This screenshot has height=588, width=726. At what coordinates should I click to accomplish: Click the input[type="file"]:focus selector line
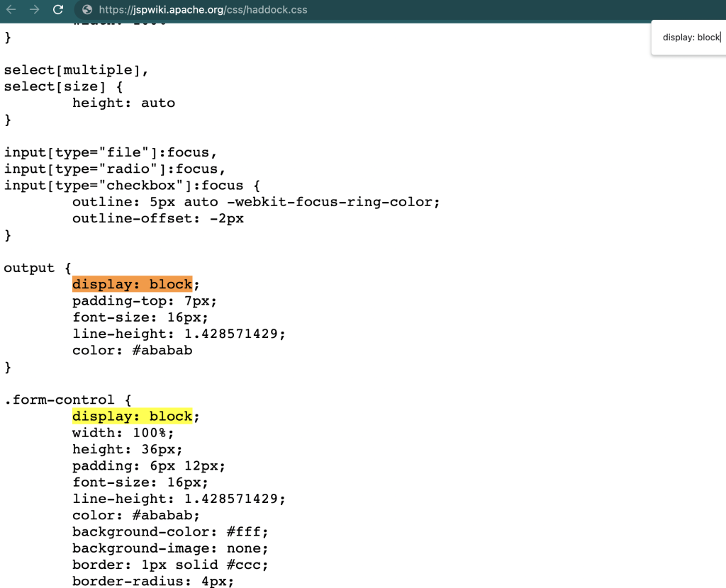pos(110,152)
